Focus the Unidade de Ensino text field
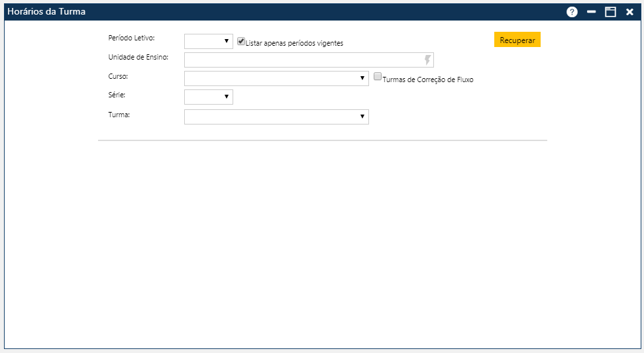The image size is (644, 353). [303, 60]
